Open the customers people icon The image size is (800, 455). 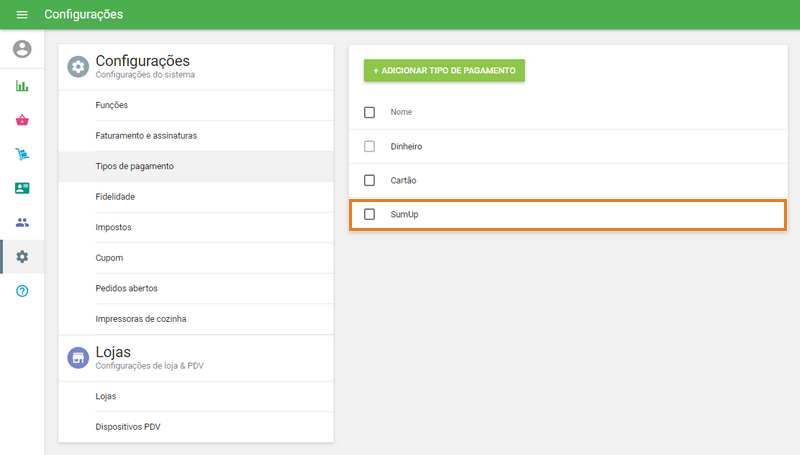click(22, 222)
